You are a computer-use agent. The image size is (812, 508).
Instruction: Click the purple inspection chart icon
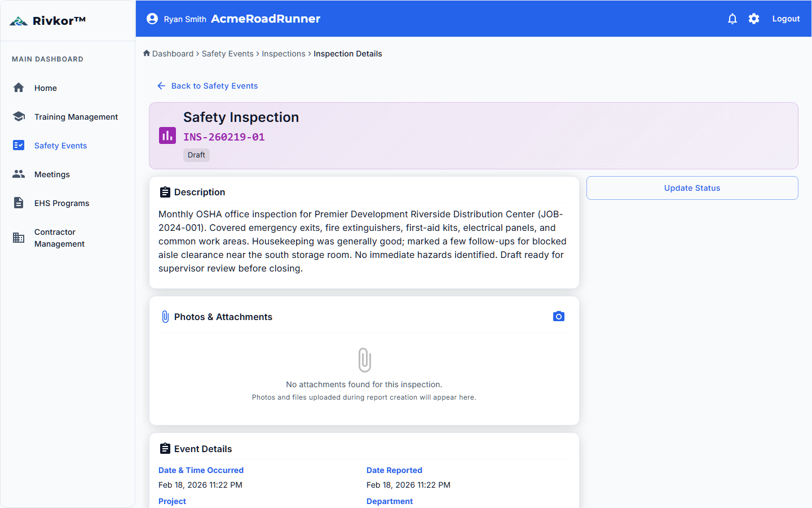click(167, 135)
